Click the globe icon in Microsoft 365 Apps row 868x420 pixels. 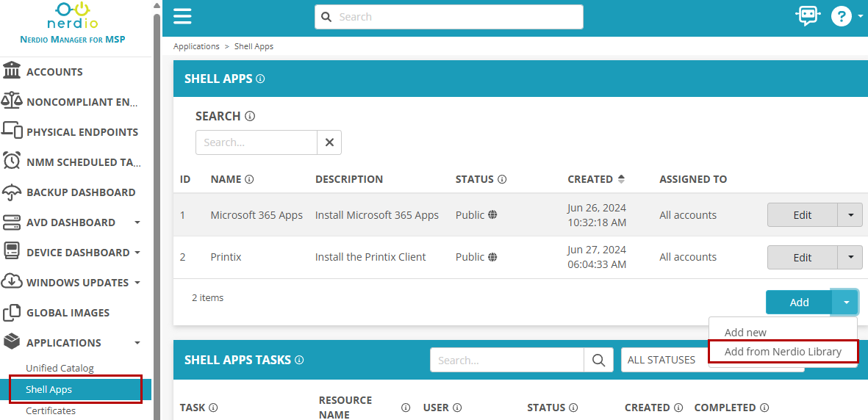coord(492,214)
